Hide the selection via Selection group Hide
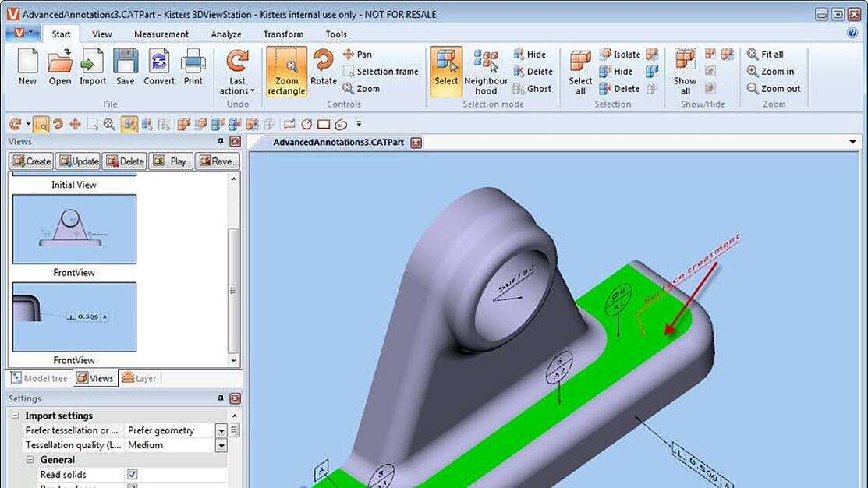Image resolution: width=868 pixels, height=488 pixels. 616,72
